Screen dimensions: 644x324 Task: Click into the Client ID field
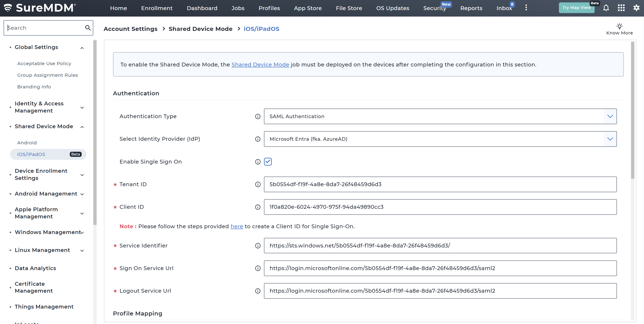[x=440, y=207]
